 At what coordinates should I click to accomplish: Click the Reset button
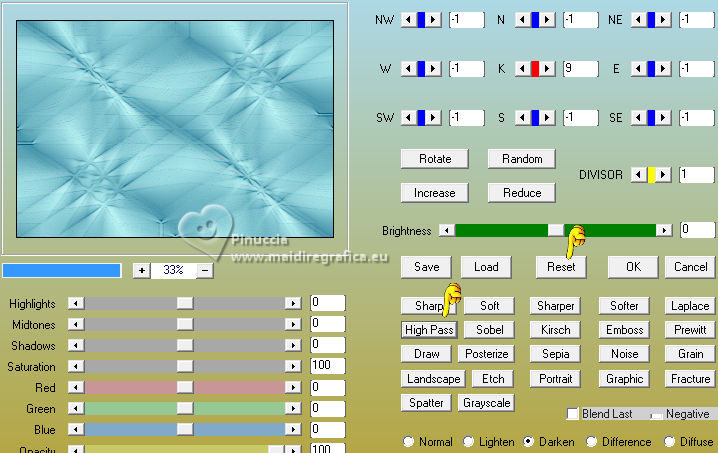(x=561, y=267)
